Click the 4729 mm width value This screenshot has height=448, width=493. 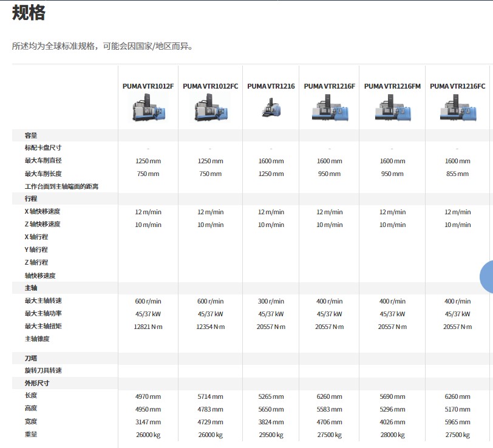point(210,423)
